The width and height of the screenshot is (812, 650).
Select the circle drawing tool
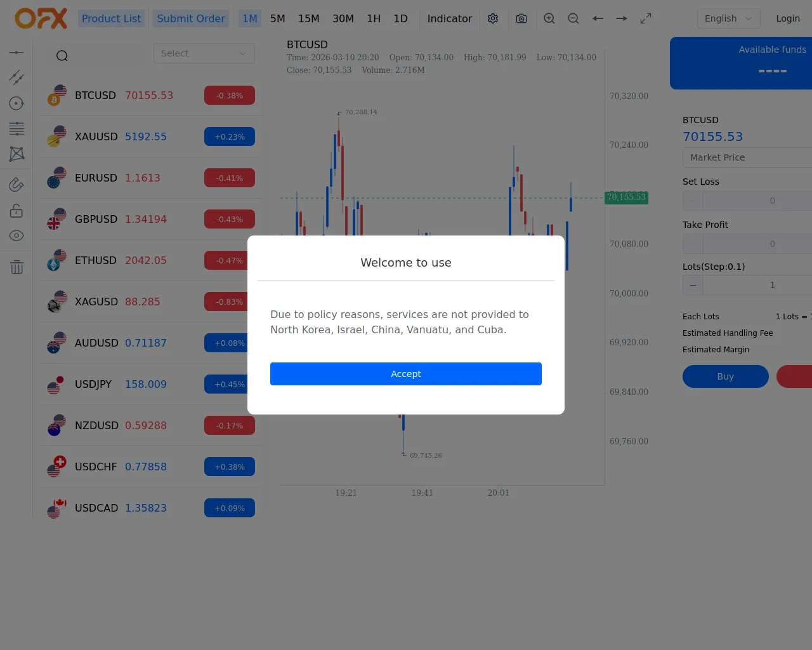point(16,103)
